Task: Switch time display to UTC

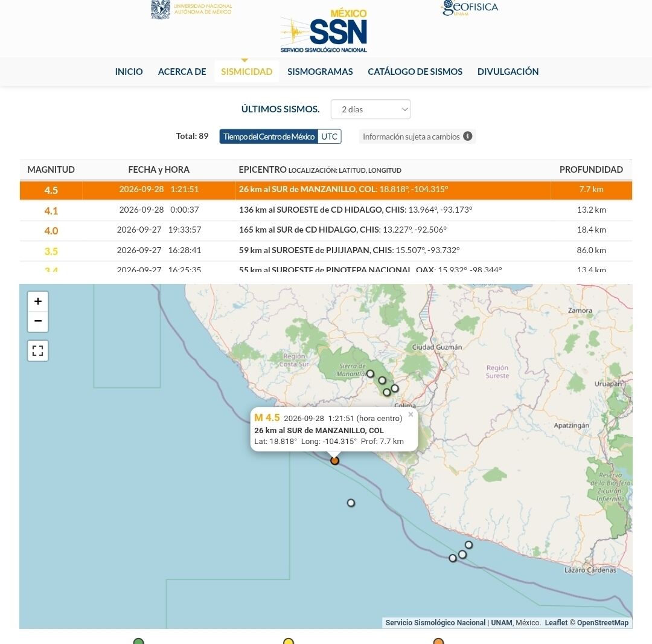Action: click(x=330, y=137)
